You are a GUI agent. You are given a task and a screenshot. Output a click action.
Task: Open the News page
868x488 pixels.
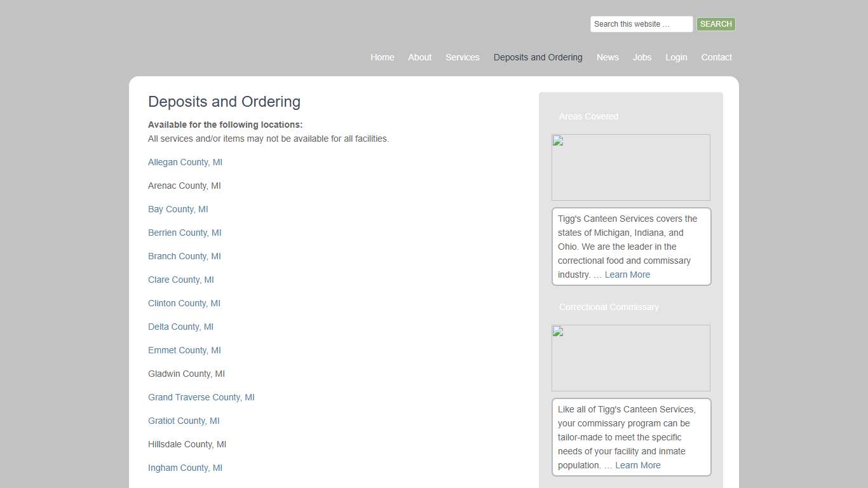(607, 57)
